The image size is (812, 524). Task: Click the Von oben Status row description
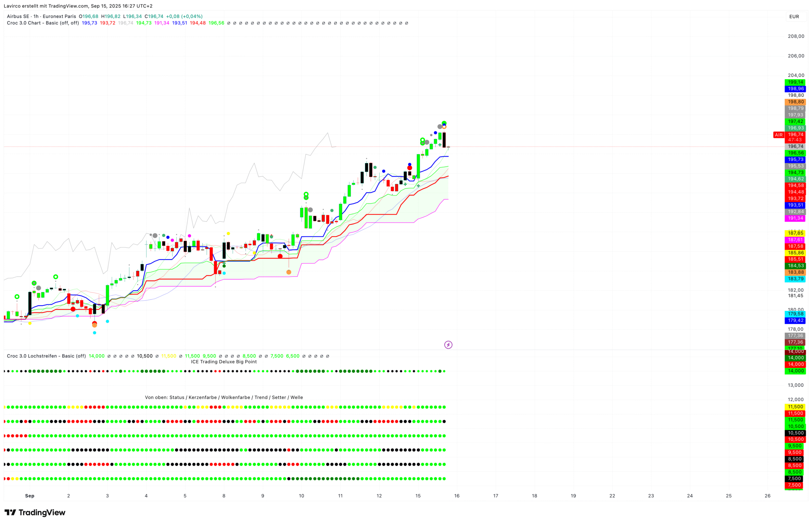tap(223, 397)
